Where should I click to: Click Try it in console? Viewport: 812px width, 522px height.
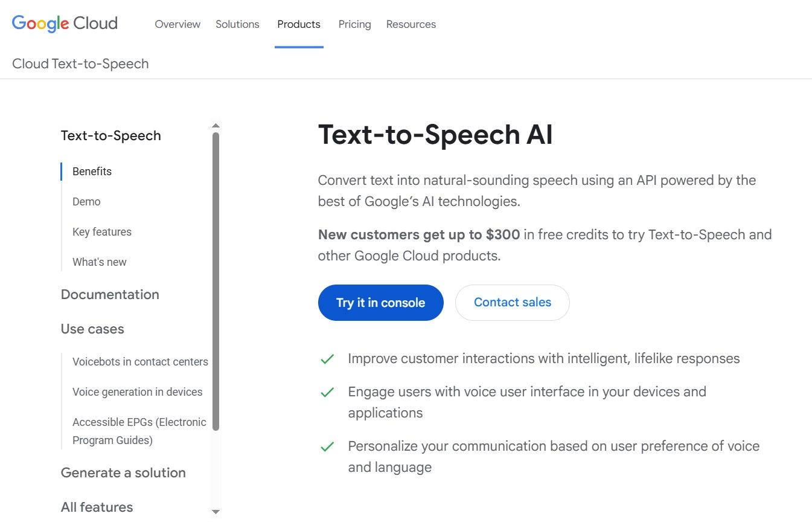click(x=380, y=302)
